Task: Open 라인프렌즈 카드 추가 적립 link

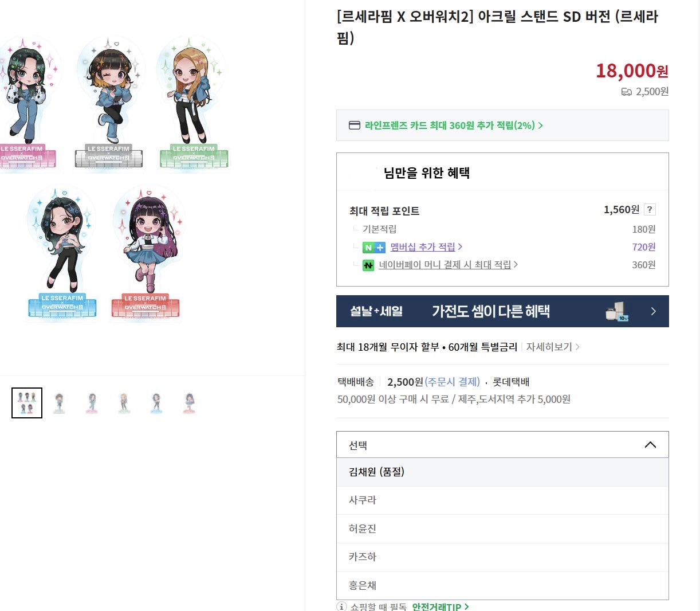Action: (454, 126)
